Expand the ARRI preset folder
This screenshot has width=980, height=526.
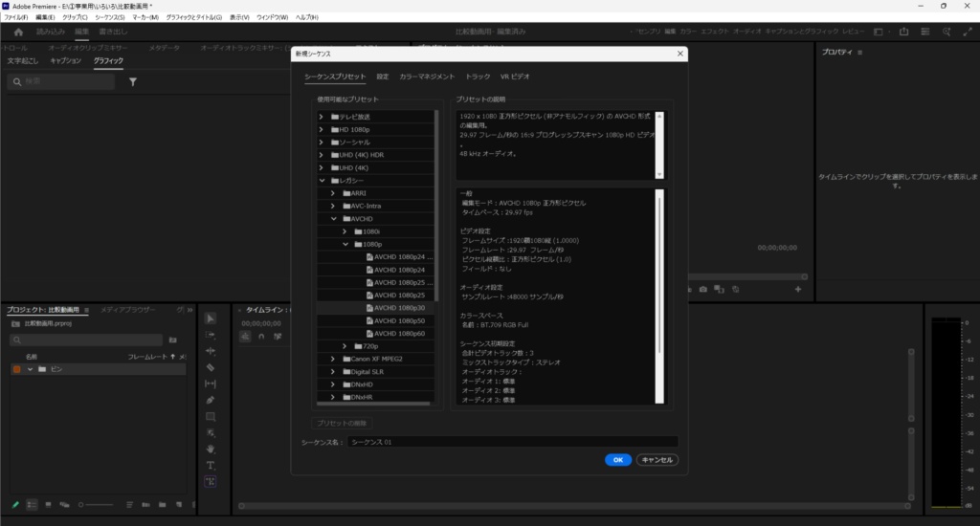pyautogui.click(x=332, y=193)
